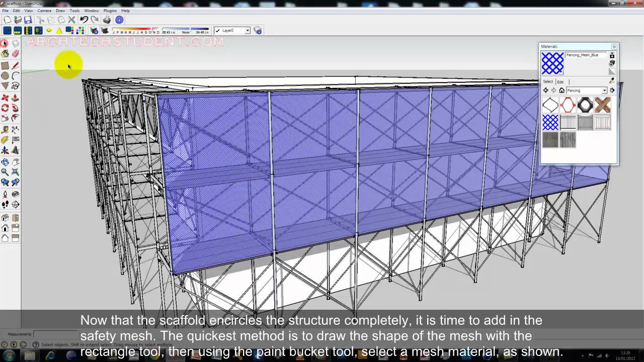The height and width of the screenshot is (362, 644).
Task: Click the Fencing_Mesh_Blue material name field
Action: (x=586, y=55)
